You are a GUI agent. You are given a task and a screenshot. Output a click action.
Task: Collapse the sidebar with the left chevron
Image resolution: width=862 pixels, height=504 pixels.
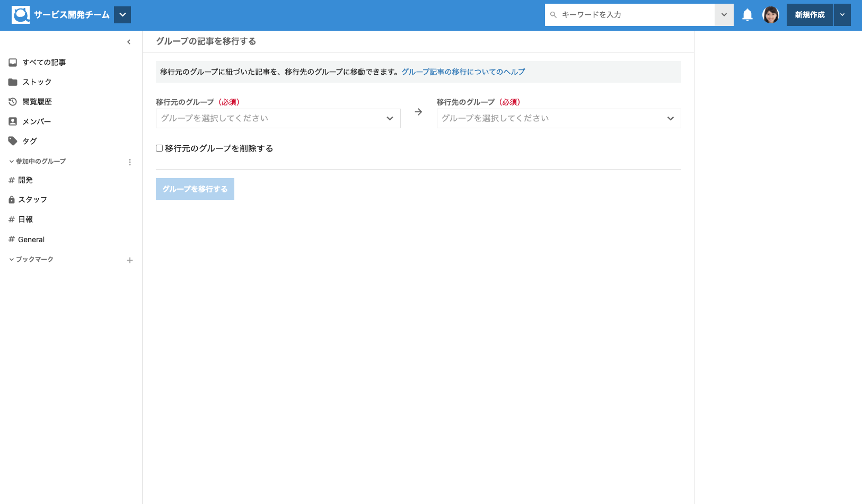[129, 41]
